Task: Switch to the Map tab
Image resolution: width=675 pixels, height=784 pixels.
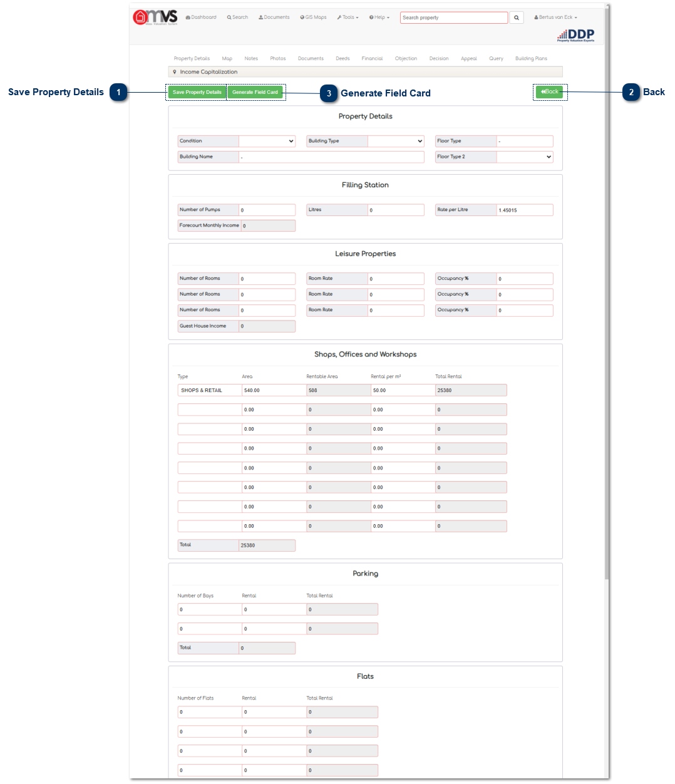Action: pos(227,58)
